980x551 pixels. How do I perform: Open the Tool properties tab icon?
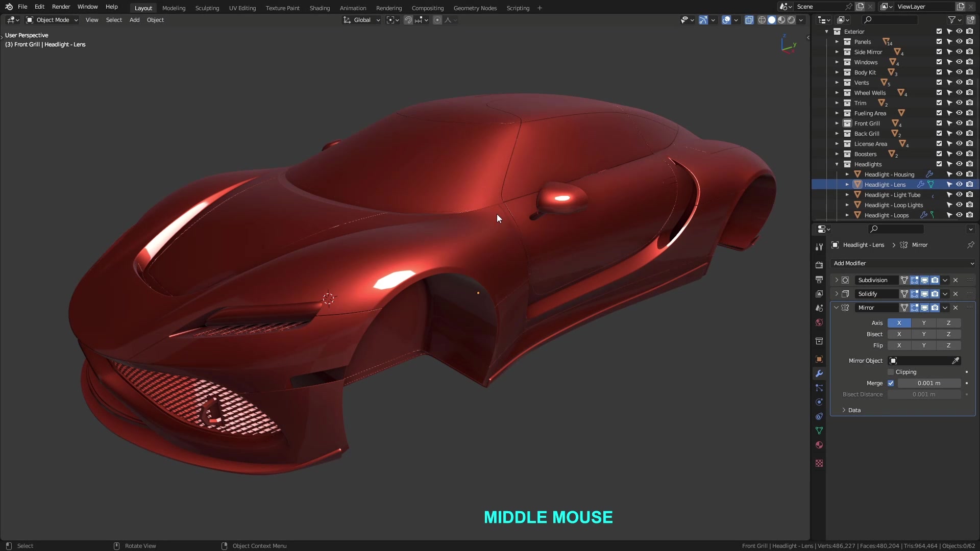coord(819,247)
